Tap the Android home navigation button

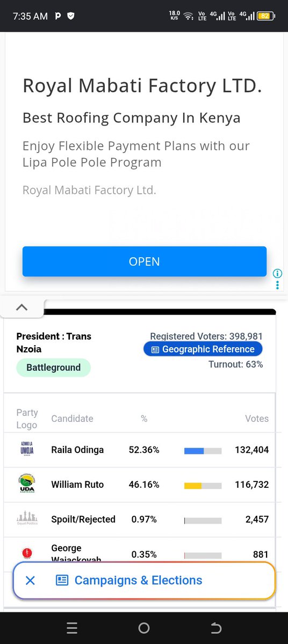point(143,628)
